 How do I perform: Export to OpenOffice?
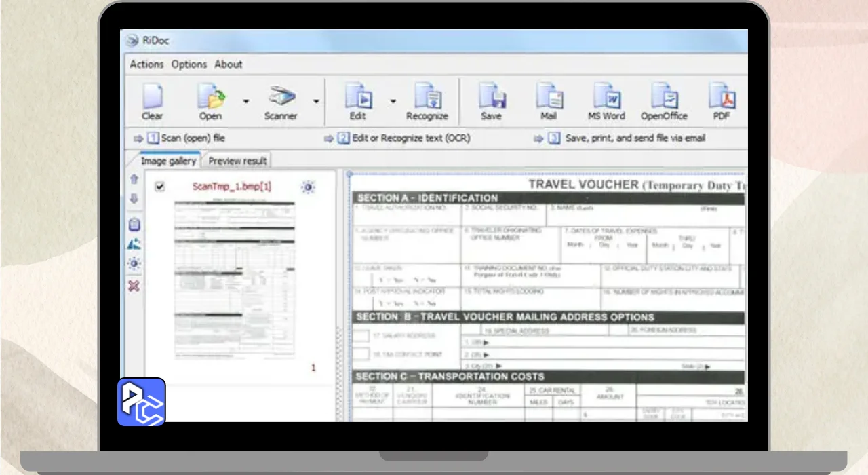pyautogui.click(x=664, y=96)
